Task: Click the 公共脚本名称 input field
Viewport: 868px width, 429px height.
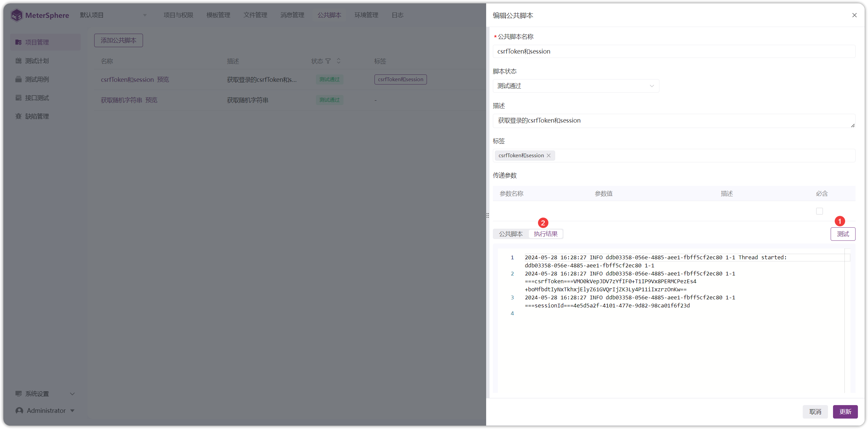Action: pos(674,51)
